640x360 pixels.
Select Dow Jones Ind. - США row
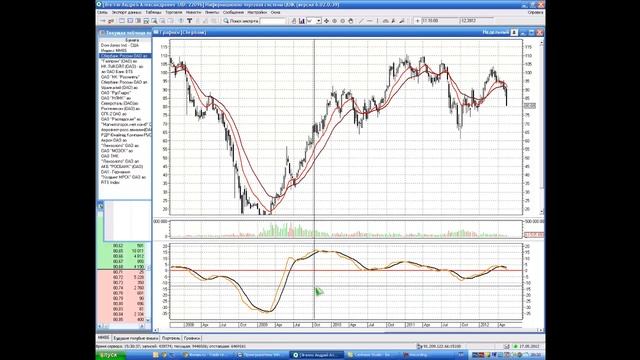tap(125, 45)
